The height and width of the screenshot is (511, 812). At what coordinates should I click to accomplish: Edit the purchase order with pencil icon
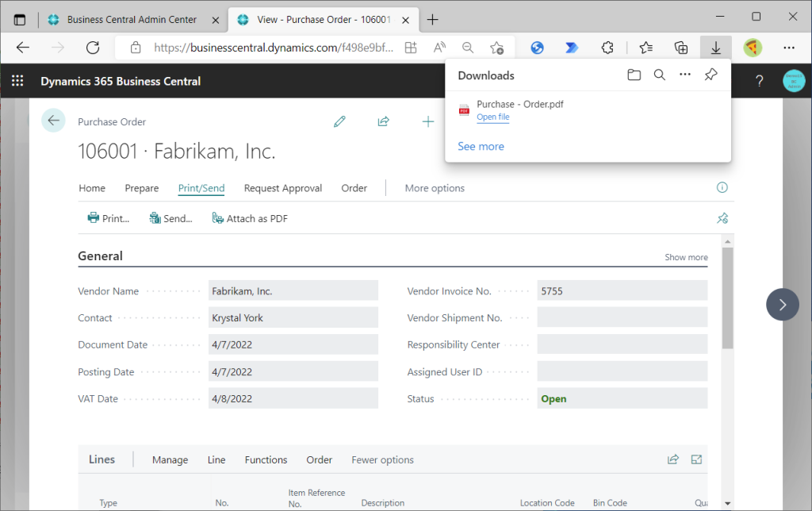click(339, 121)
